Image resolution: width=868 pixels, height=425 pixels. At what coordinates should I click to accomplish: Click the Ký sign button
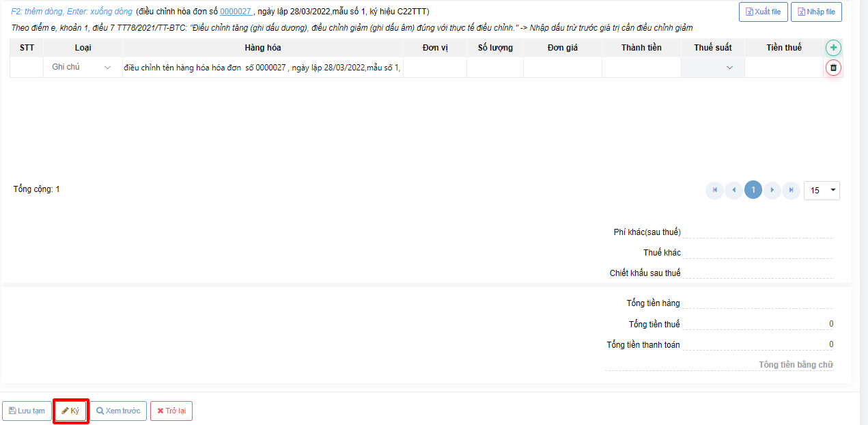[70, 411]
